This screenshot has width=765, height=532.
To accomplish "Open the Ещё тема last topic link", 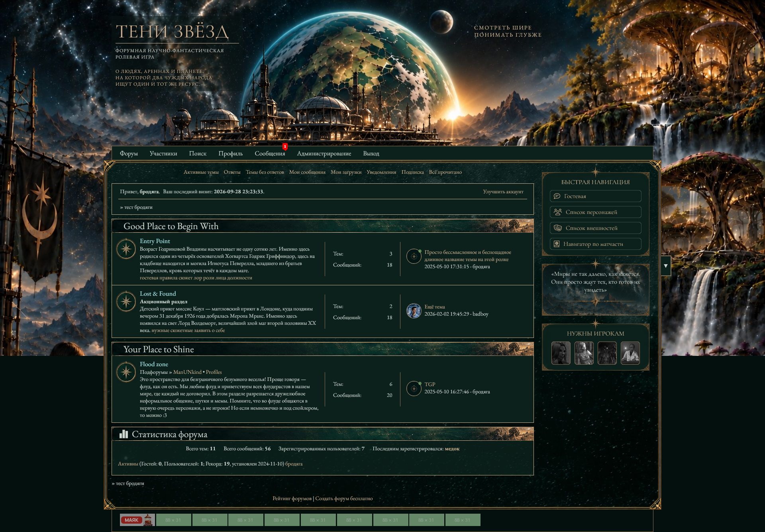I will [435, 307].
